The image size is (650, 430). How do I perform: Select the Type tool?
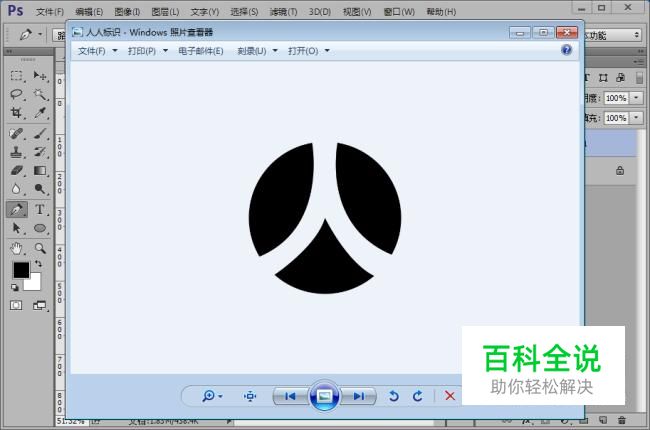coord(40,209)
